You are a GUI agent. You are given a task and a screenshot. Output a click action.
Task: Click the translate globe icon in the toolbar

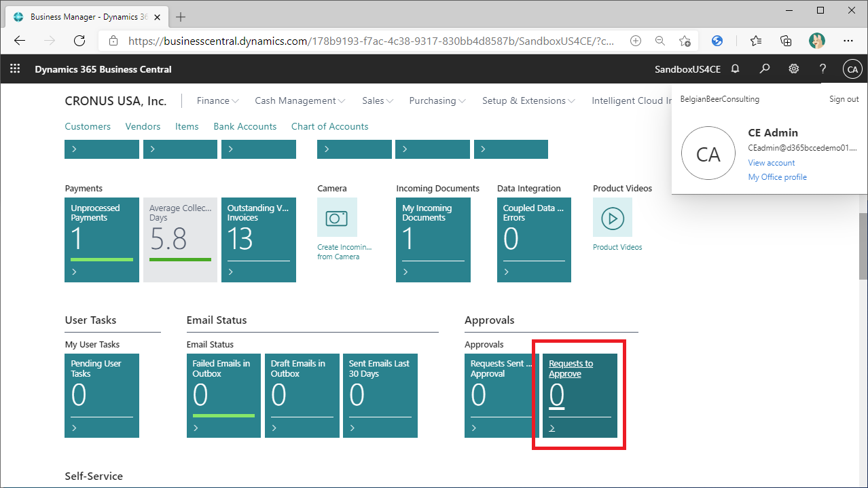coord(717,41)
